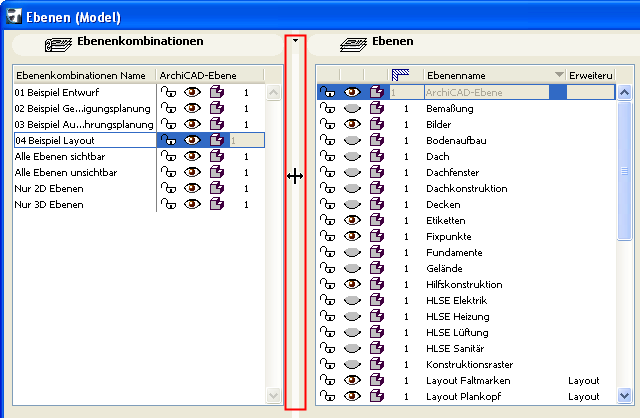Select the Konstruktionsraster layer name
Viewport: 640px width, 418px height.
click(469, 364)
